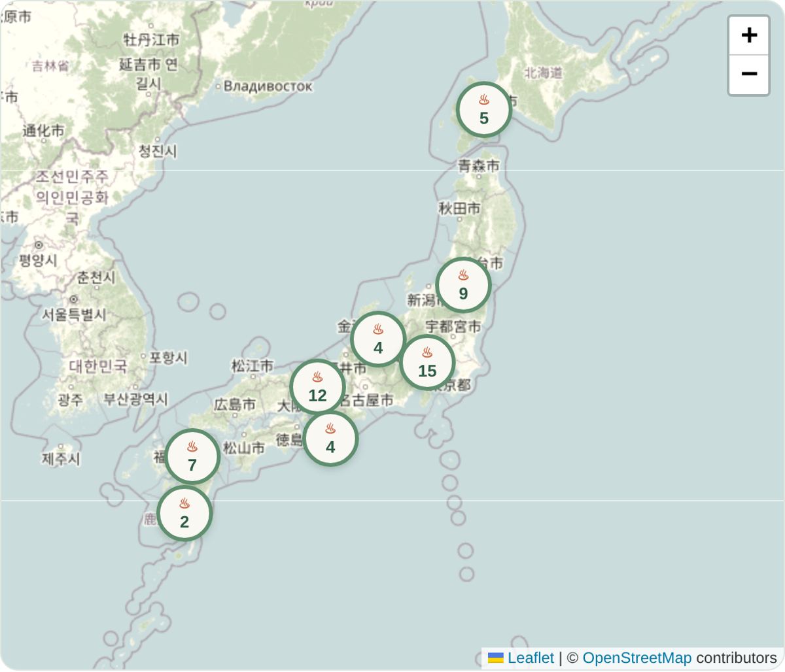The image size is (785, 672).
Task: Click the 제주시 city label
Action: [x=61, y=459]
